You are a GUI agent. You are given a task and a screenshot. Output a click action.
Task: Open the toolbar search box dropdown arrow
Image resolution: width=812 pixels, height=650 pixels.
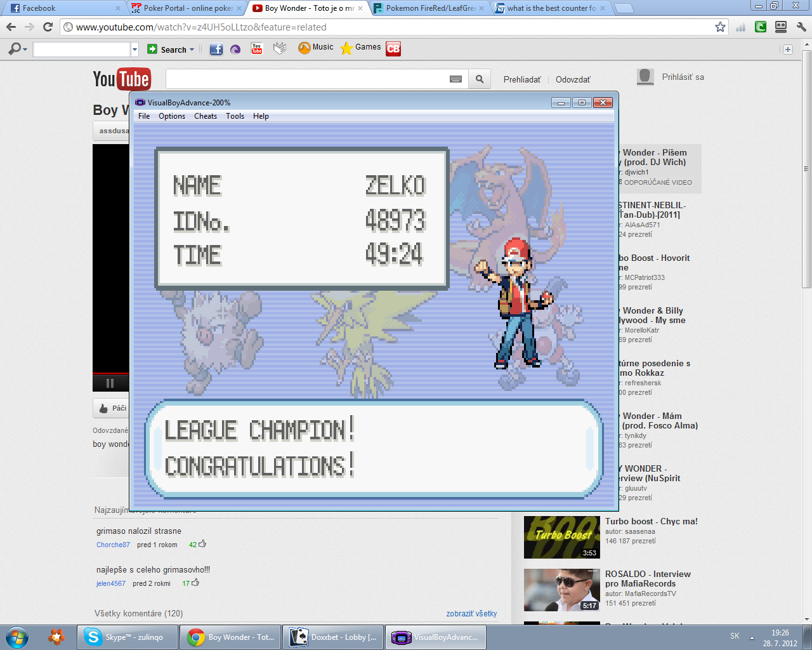134,50
